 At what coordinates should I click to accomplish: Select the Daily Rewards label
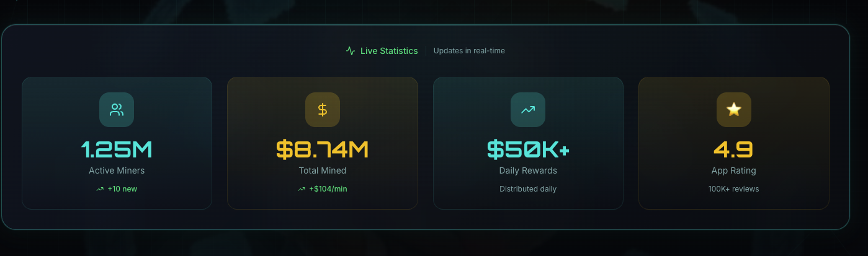[528, 170]
